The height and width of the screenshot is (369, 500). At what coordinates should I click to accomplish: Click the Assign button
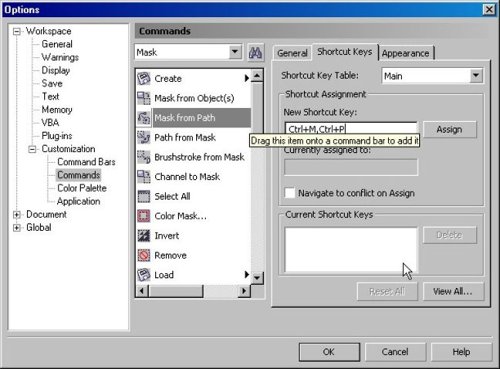click(449, 129)
